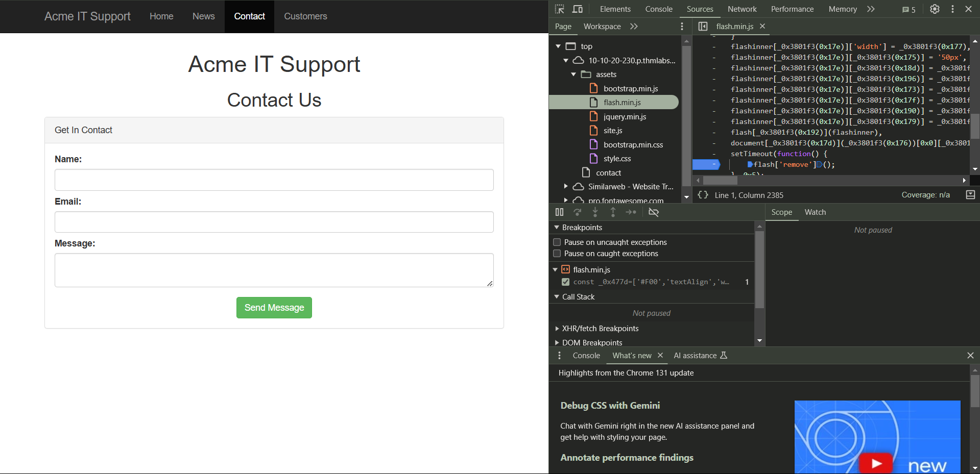Switch to the Network tab
Viewport: 980px width, 474px height.
pyautogui.click(x=742, y=9)
